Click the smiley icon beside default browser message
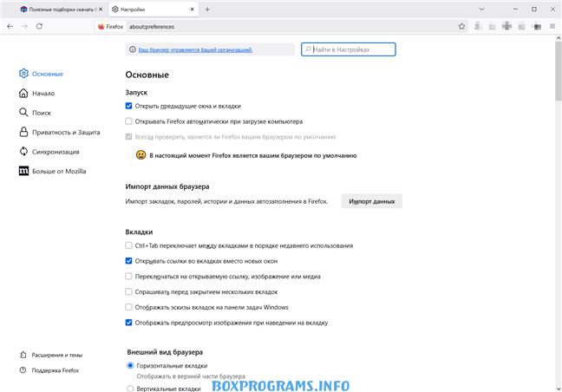Viewport: 562px width, 392px height. tap(140, 154)
